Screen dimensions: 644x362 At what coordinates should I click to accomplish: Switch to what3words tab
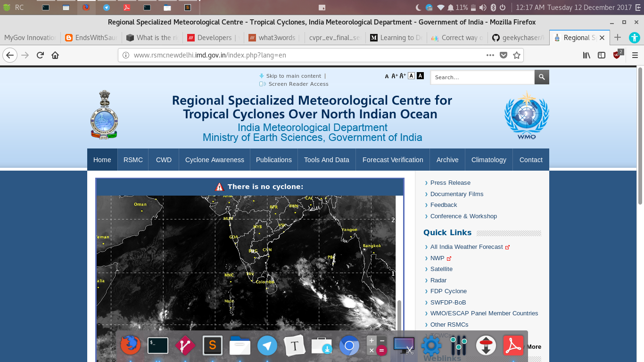(x=273, y=38)
